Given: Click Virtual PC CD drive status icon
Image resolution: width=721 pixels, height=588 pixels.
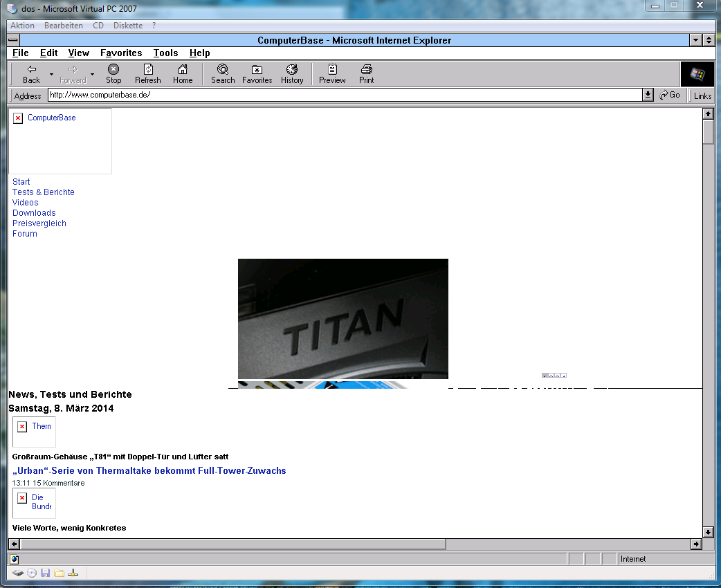Looking at the screenshot, I should [32, 573].
